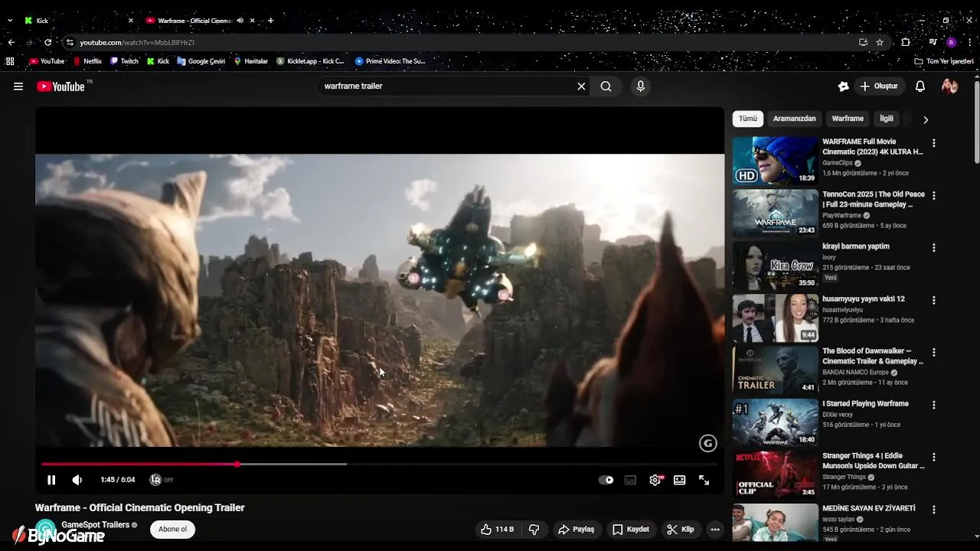Open 'I Started Playing Warframe' title link
The image size is (980, 551).
pos(865,403)
